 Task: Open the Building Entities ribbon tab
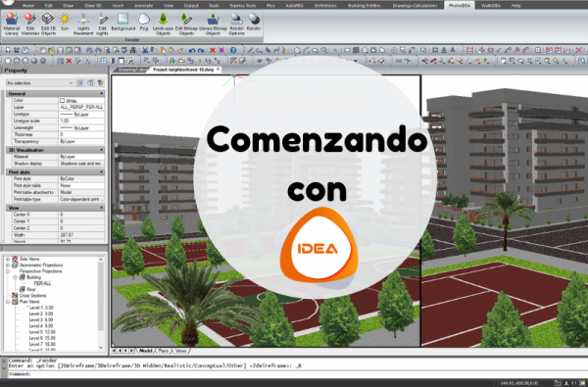pyautogui.click(x=365, y=6)
